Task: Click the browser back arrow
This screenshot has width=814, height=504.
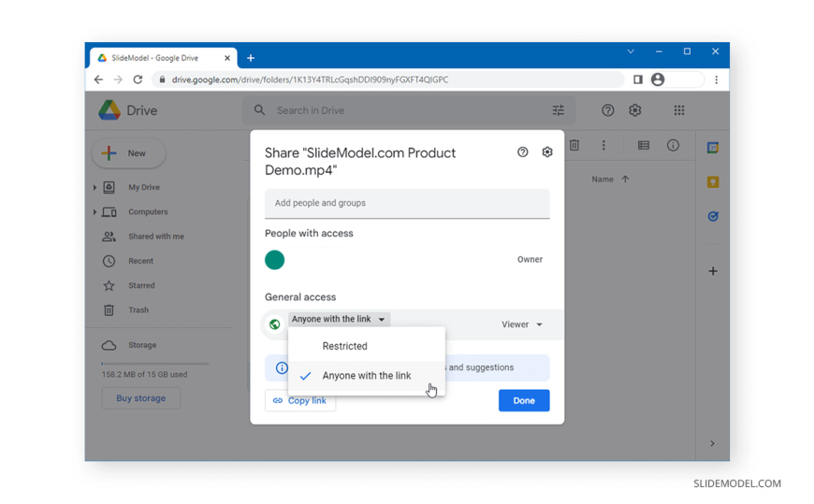Action: [x=98, y=79]
